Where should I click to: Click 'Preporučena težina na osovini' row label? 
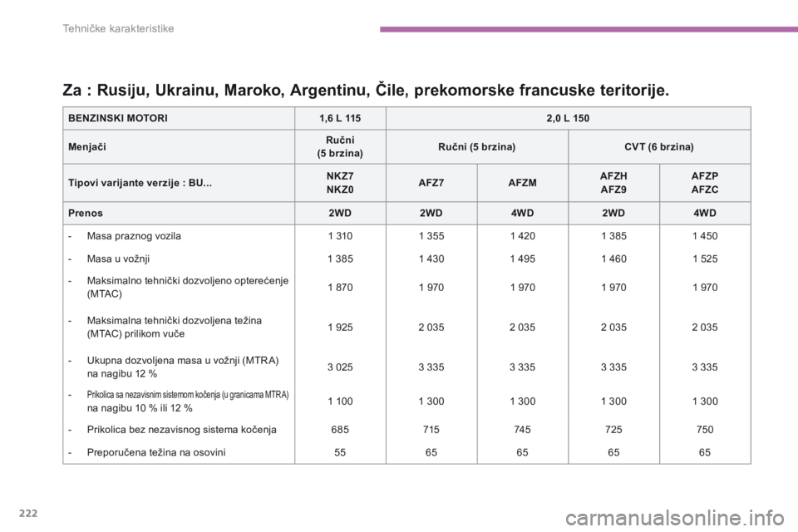(x=156, y=452)
